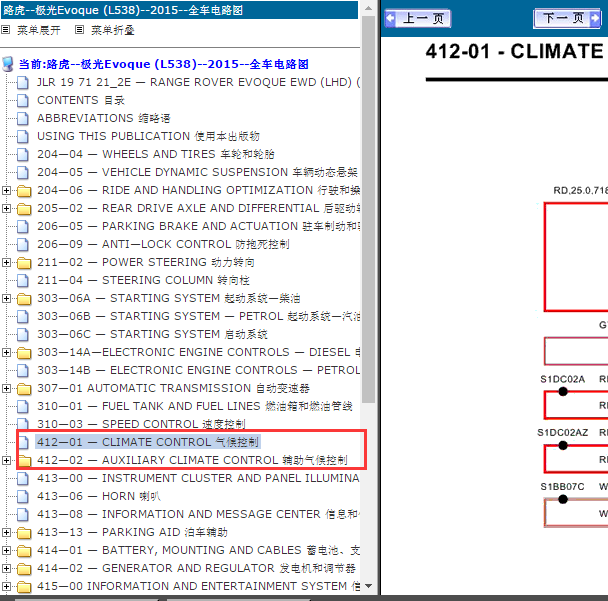This screenshot has width=608, height=601.
Task: Expand the 307-01 Automatic Transmission node
Action: pos(6,389)
